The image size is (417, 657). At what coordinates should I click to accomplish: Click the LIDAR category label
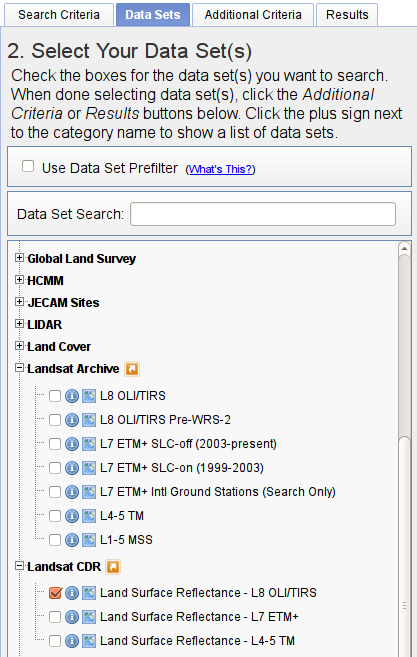(x=44, y=325)
